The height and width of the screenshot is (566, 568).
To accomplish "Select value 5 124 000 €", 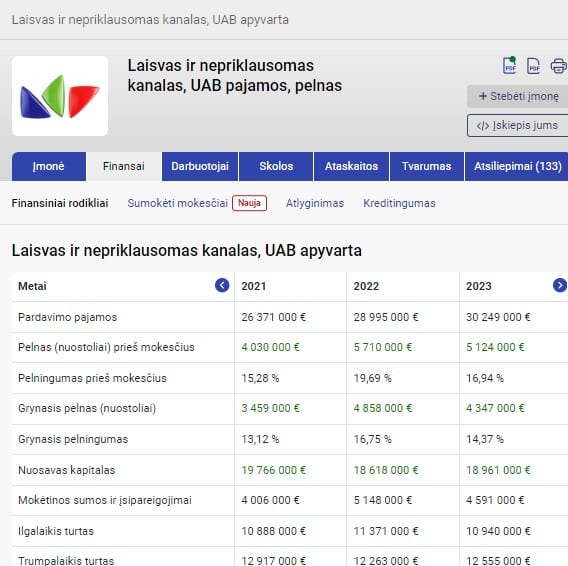I will [495, 347].
